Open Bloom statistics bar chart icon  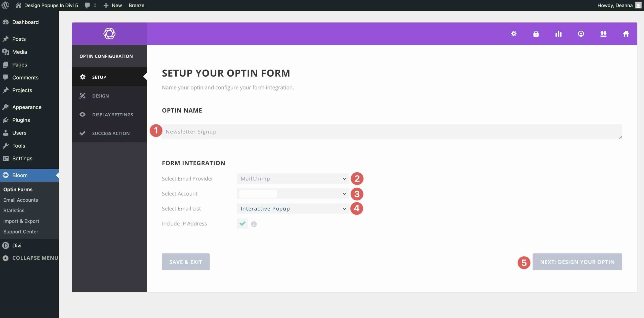coord(558,33)
